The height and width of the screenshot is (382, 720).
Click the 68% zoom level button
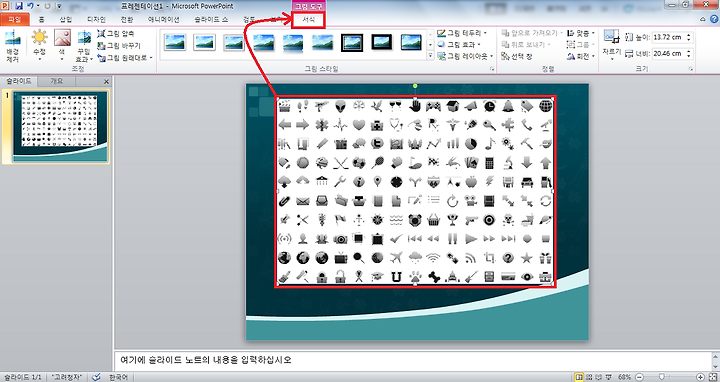tap(624, 377)
